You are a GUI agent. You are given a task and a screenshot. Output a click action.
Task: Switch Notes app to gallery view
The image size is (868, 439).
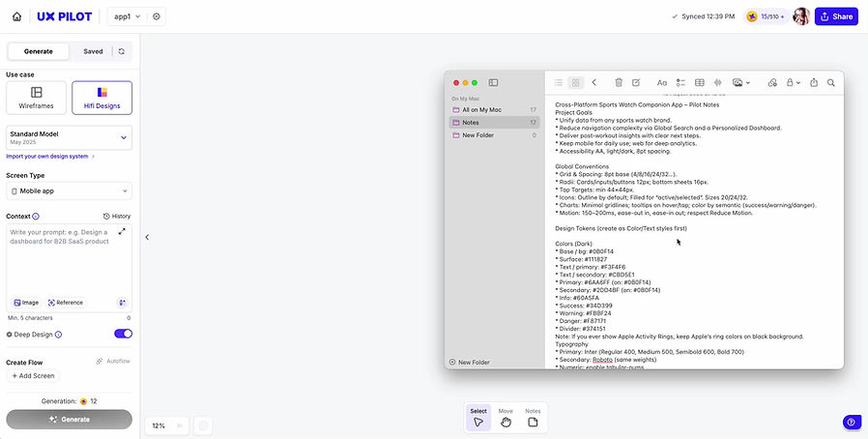pos(576,82)
